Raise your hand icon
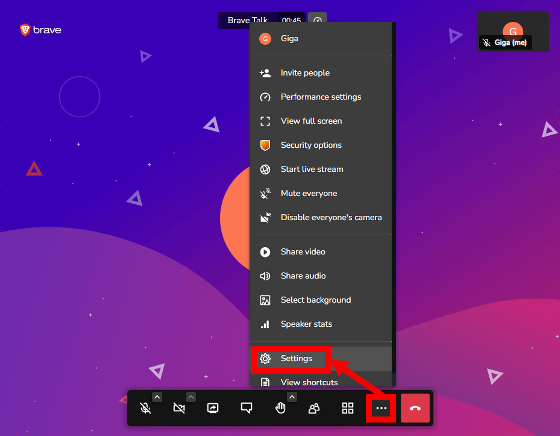 [x=280, y=408]
